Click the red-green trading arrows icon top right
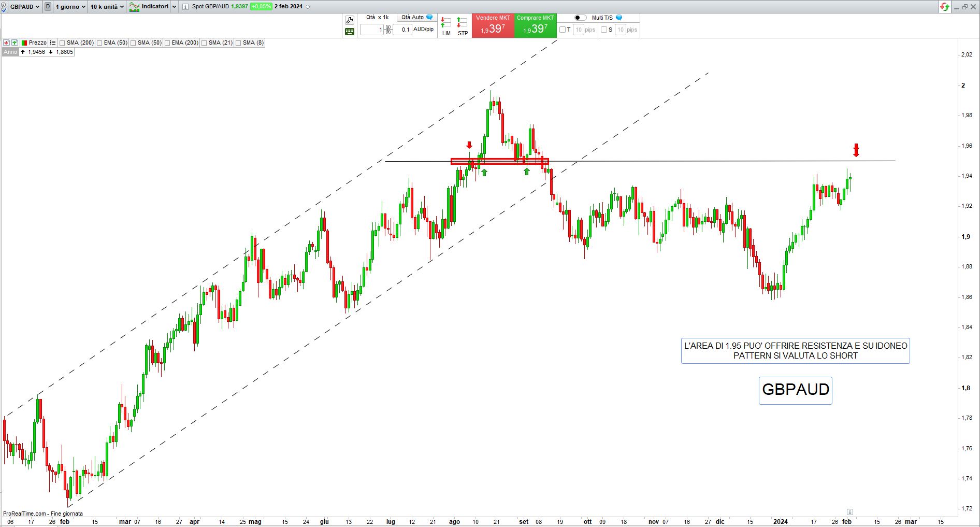This screenshot has width=980, height=527. [945, 7]
